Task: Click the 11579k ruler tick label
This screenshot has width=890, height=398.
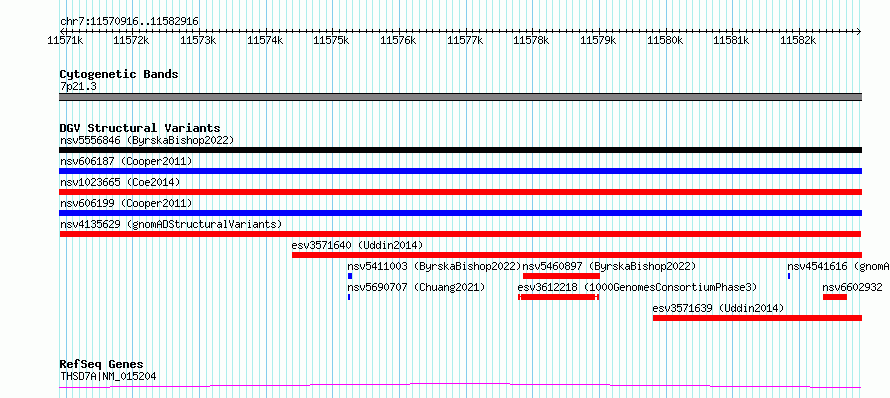Action: 598,40
